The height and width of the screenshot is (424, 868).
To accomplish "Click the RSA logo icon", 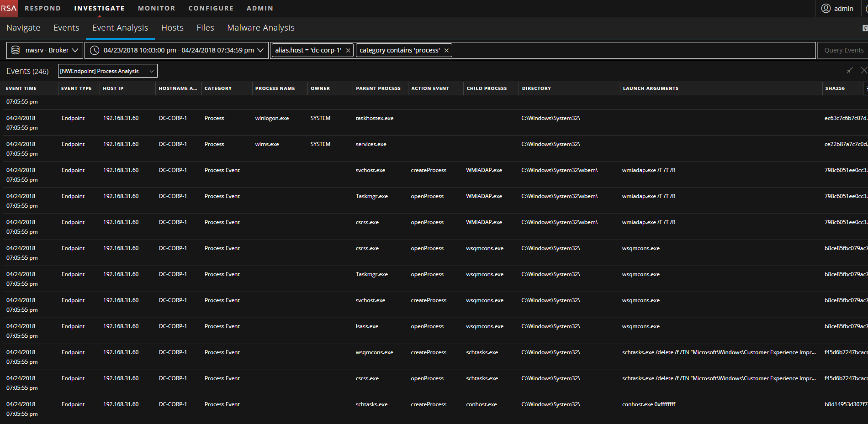I will coord(9,8).
